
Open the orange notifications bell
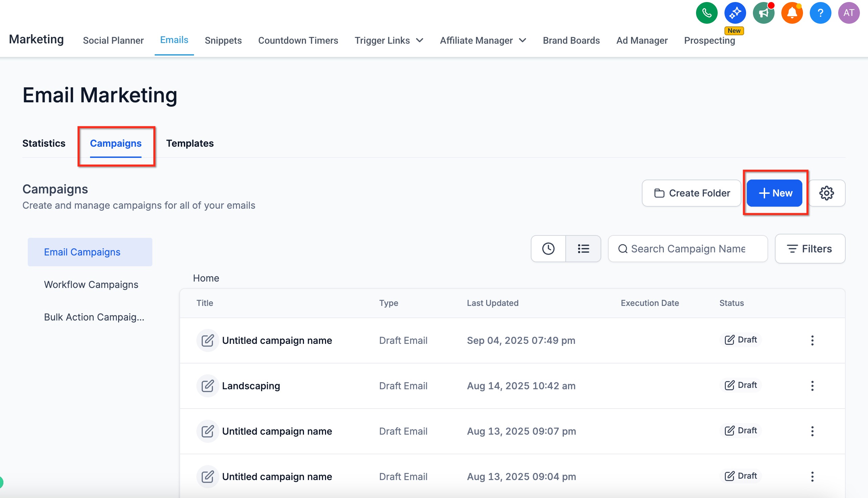click(x=792, y=13)
